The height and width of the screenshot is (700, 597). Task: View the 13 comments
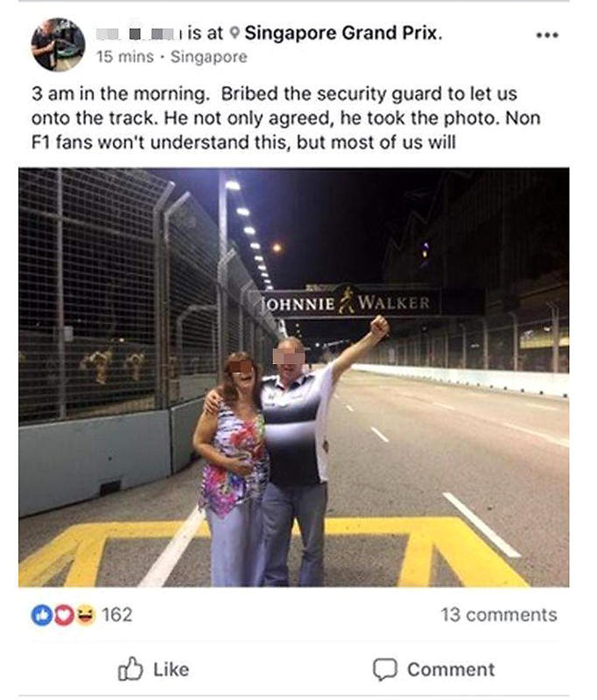499,615
